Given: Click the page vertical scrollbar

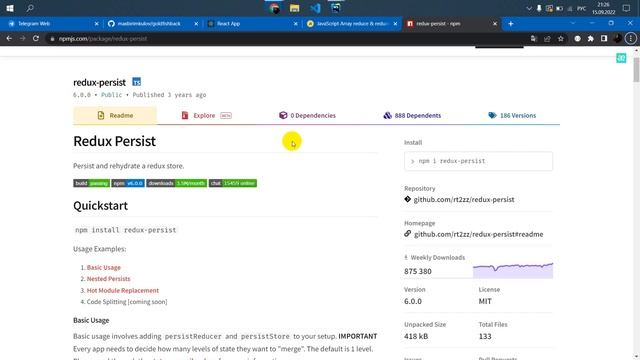Looking at the screenshot, I should click(636, 70).
